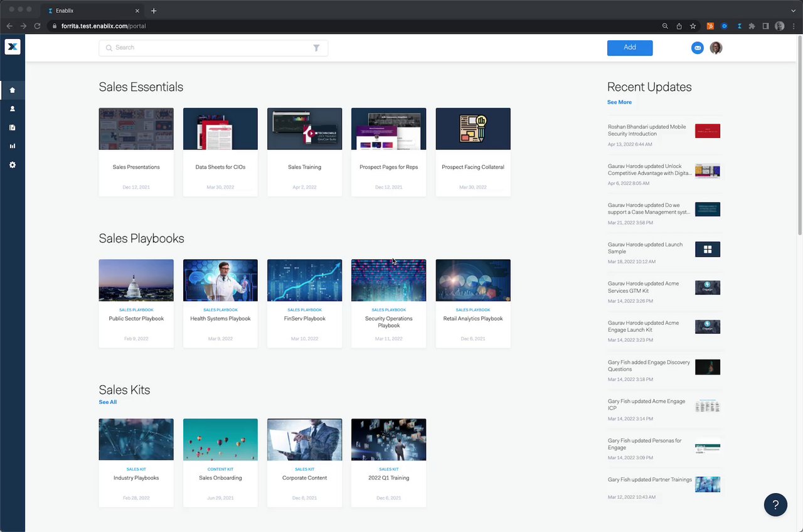Image resolution: width=803 pixels, height=532 pixels.
Task: Open the blue circular extension icon
Action: click(x=724, y=26)
